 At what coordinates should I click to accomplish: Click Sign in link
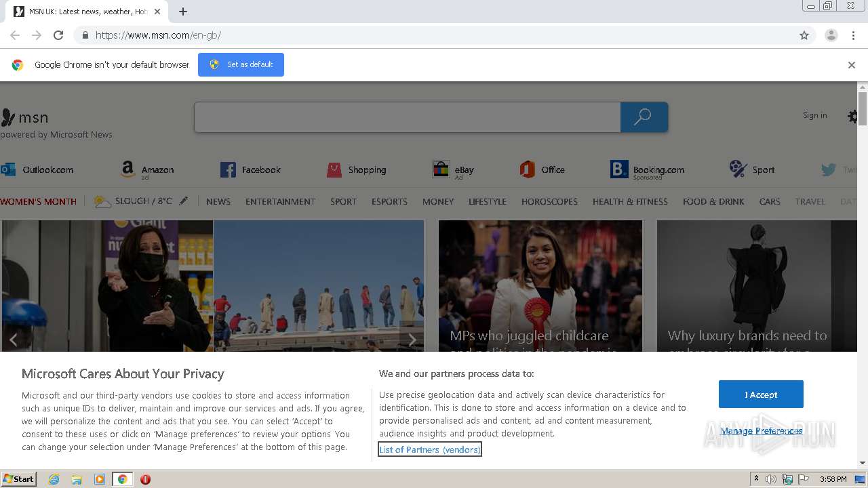click(x=814, y=115)
